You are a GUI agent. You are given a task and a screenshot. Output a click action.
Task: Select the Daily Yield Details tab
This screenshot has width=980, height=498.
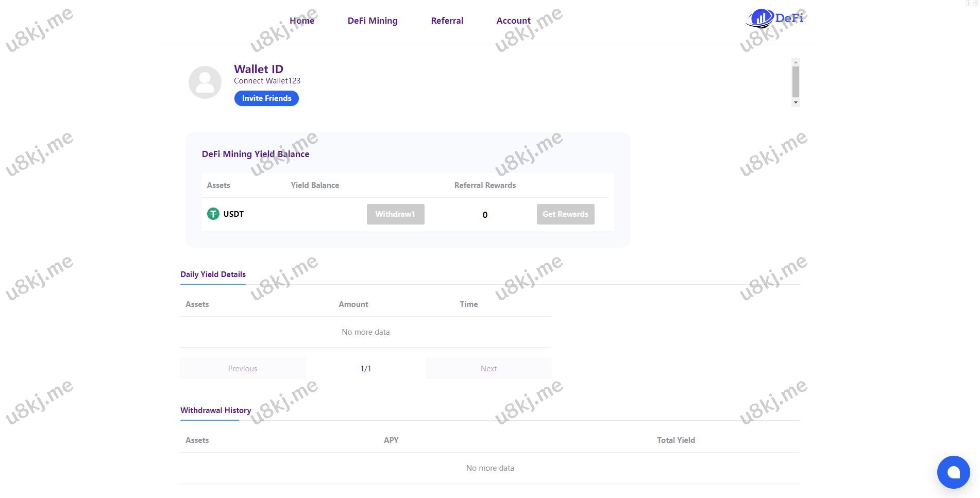[x=213, y=274]
